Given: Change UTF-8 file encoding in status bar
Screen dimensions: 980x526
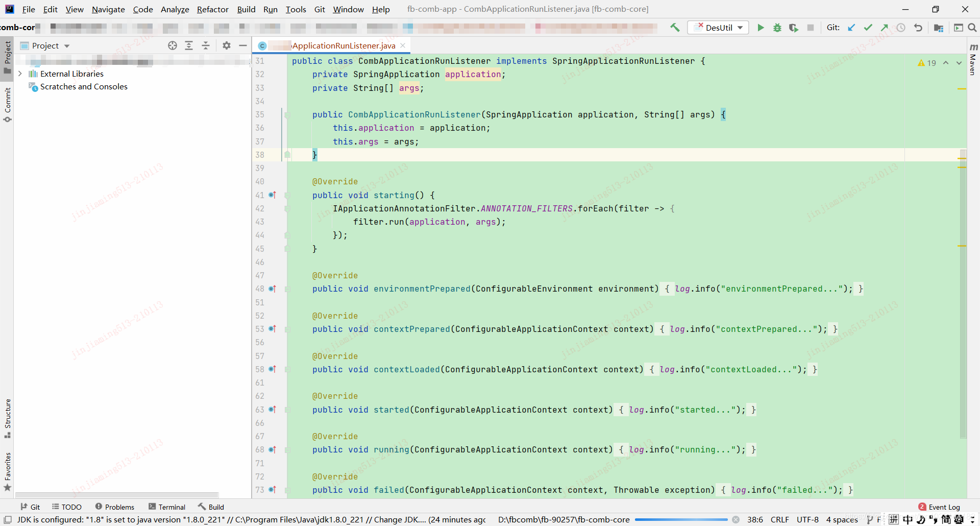Looking at the screenshot, I should 807,519.
